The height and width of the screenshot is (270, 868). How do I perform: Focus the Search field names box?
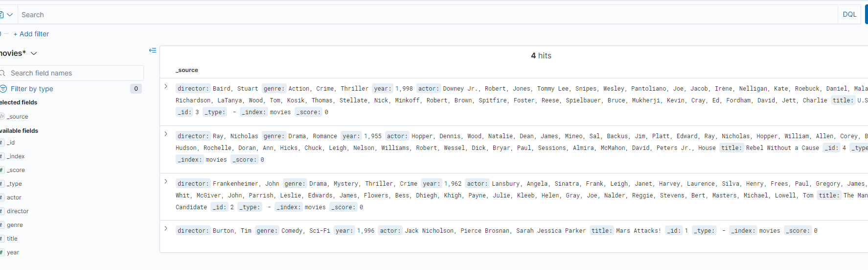72,73
